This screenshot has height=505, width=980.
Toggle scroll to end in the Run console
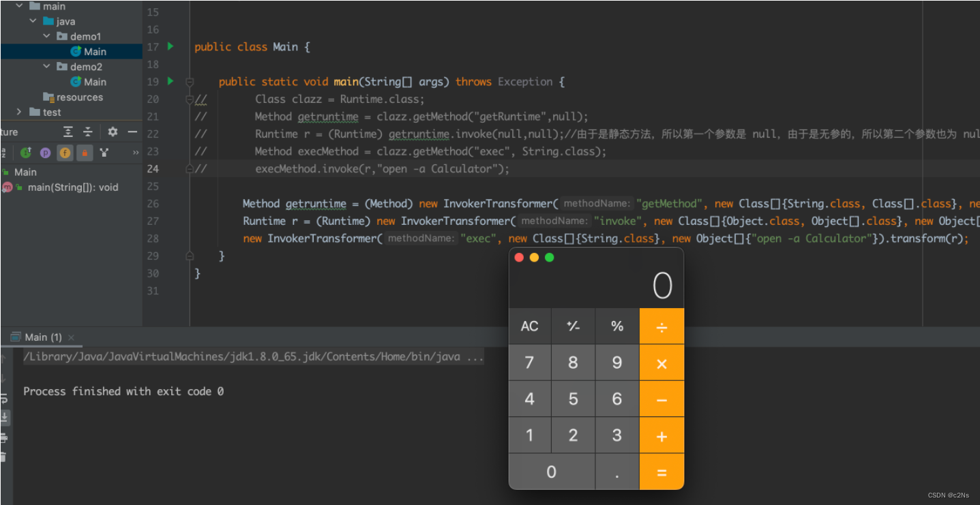pyautogui.click(x=4, y=417)
